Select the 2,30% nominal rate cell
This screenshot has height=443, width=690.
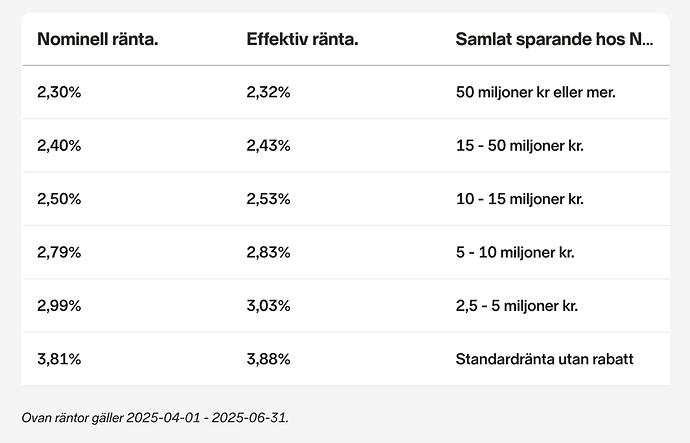[59, 92]
